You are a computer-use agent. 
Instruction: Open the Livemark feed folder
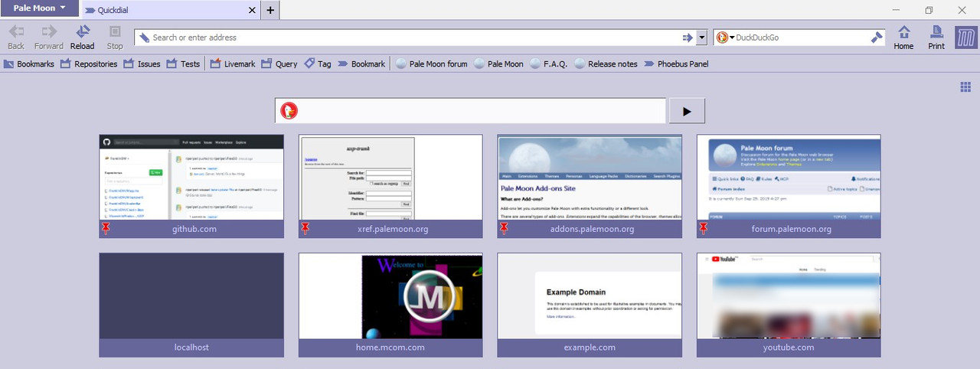pyautogui.click(x=233, y=64)
